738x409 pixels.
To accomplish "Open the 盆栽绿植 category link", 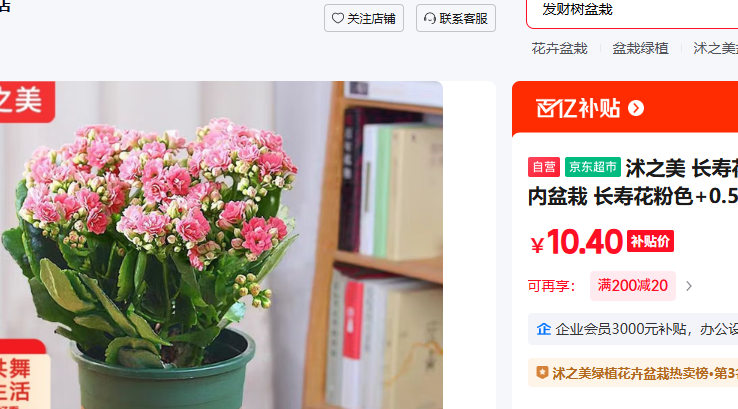I will 640,48.
